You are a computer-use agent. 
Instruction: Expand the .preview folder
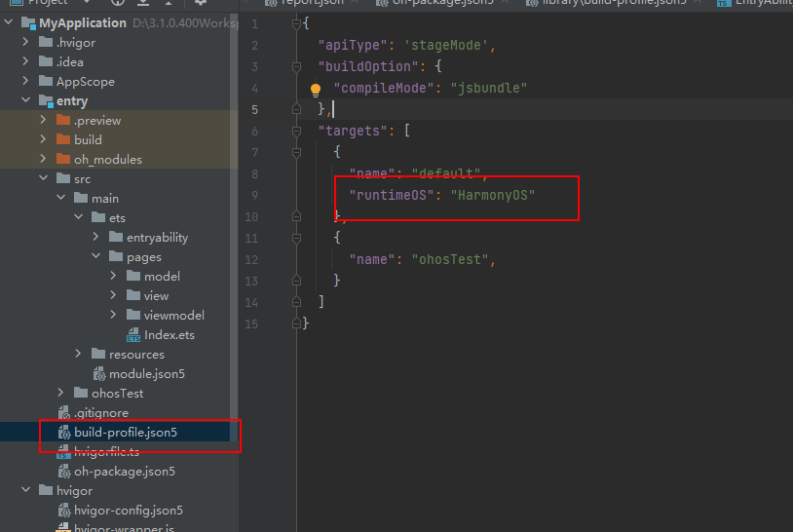pos(44,120)
